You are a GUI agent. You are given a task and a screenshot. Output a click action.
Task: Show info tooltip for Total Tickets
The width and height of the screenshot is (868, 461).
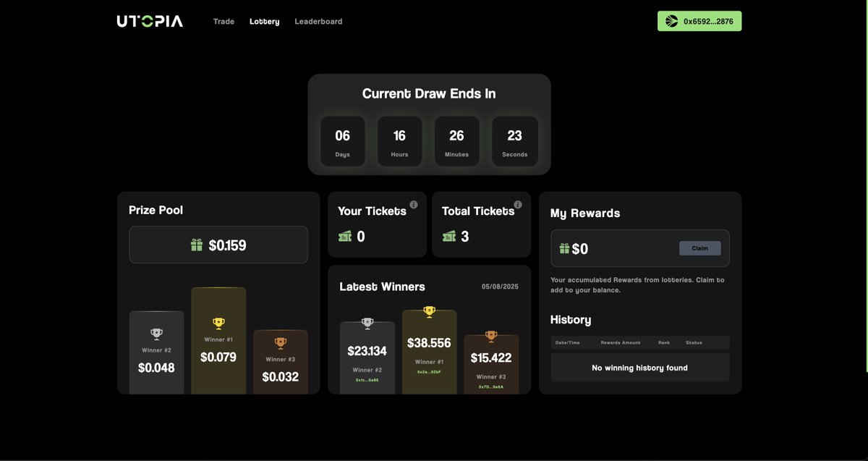518,205
